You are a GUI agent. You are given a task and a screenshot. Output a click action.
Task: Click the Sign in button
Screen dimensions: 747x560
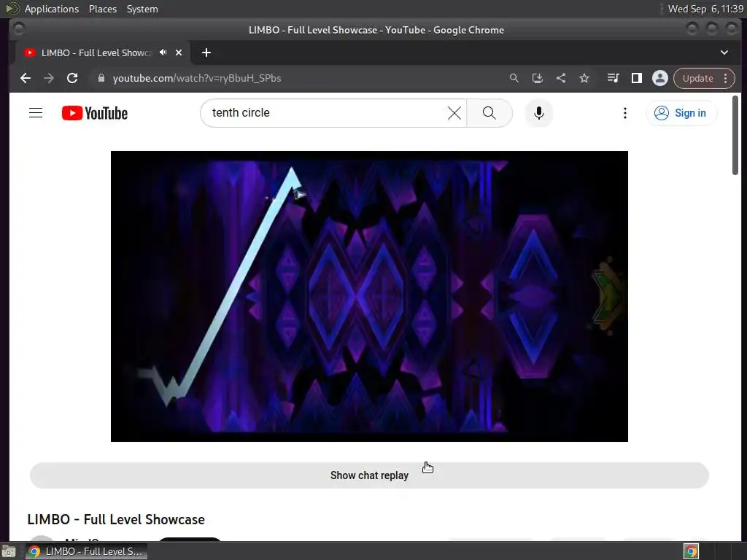pyautogui.click(x=681, y=113)
